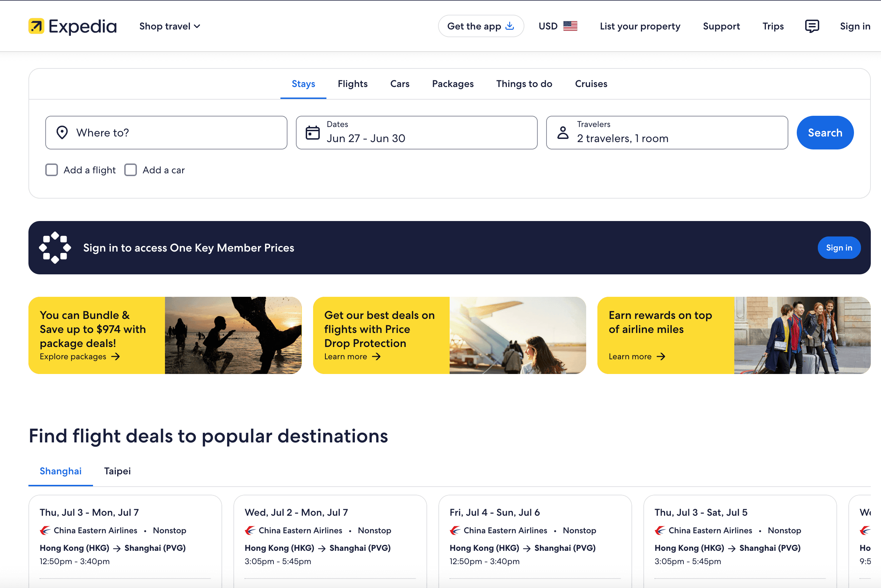This screenshot has height=588, width=881.
Task: Click the One Key logo icon in the banner
Action: point(55,248)
